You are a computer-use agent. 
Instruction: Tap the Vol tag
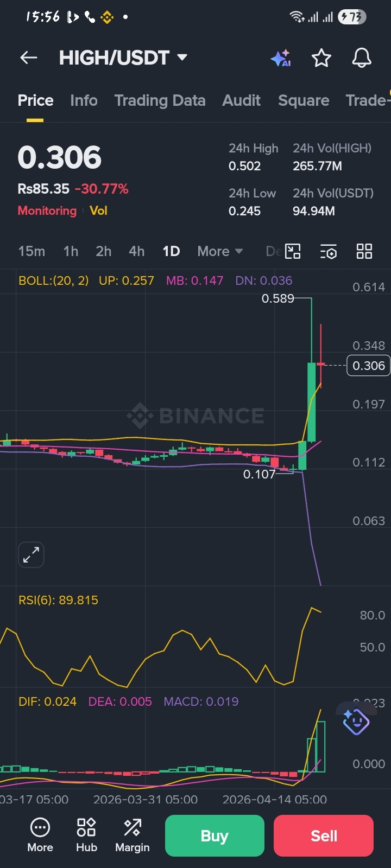(x=98, y=210)
